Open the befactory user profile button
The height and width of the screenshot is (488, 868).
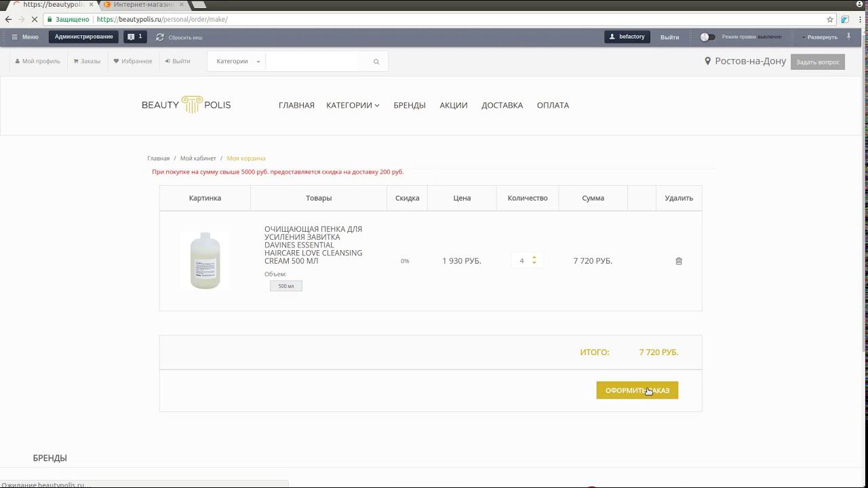click(x=627, y=37)
